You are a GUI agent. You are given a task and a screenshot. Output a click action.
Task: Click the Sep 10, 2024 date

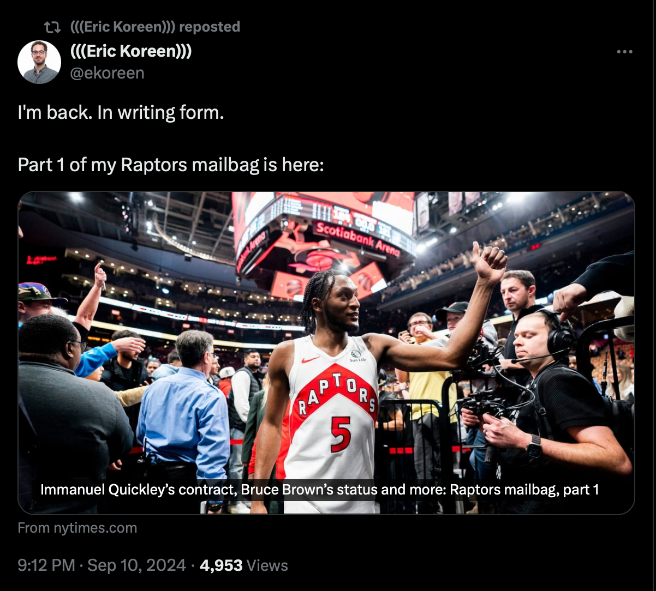pyautogui.click(x=138, y=565)
